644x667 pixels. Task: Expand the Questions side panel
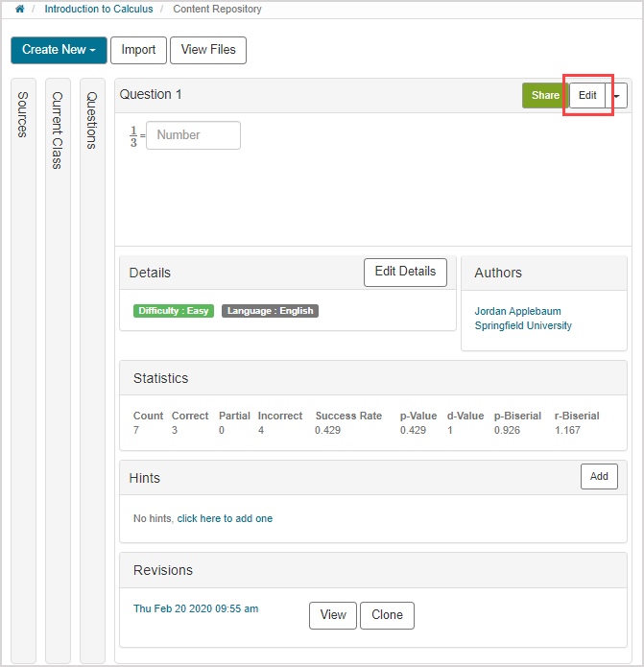coord(92,120)
